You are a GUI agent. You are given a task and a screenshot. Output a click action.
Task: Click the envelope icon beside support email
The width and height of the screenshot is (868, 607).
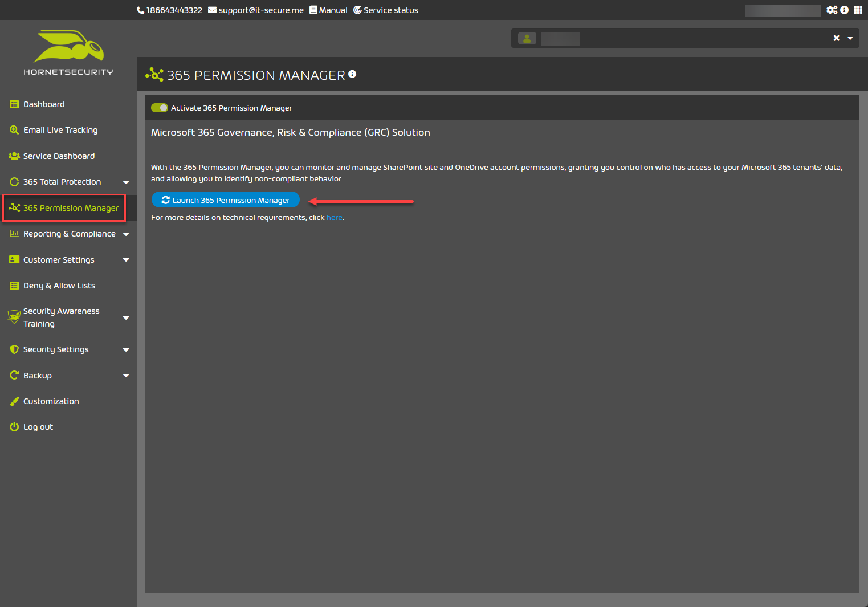(x=212, y=10)
